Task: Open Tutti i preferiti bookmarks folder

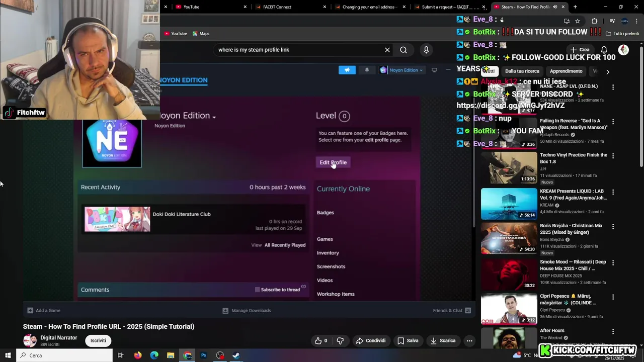Action: (x=622, y=34)
